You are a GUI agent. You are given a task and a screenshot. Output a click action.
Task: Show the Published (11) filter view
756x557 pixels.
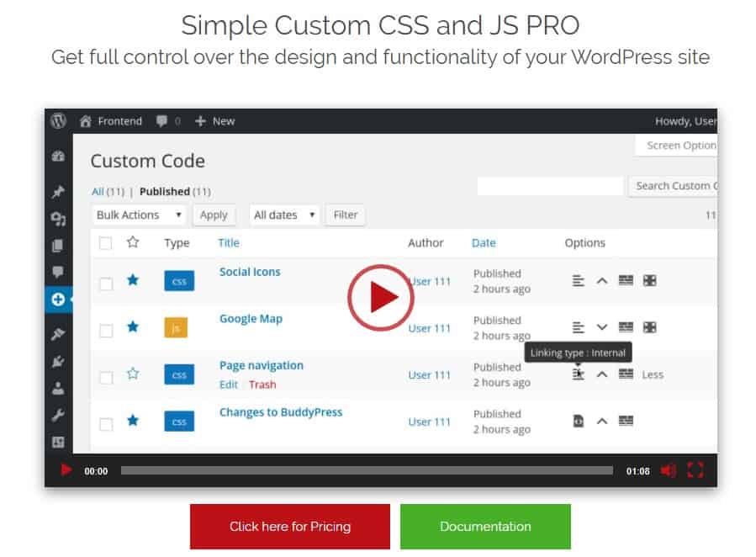175,192
